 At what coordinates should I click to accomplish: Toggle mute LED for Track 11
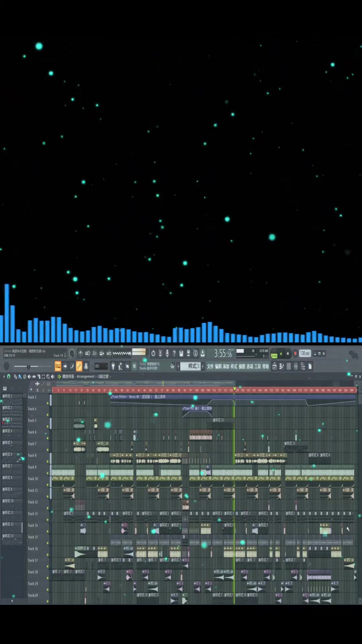(x=48, y=497)
